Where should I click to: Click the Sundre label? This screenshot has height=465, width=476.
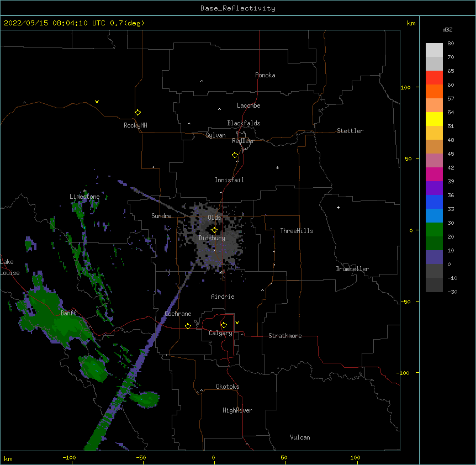click(161, 216)
